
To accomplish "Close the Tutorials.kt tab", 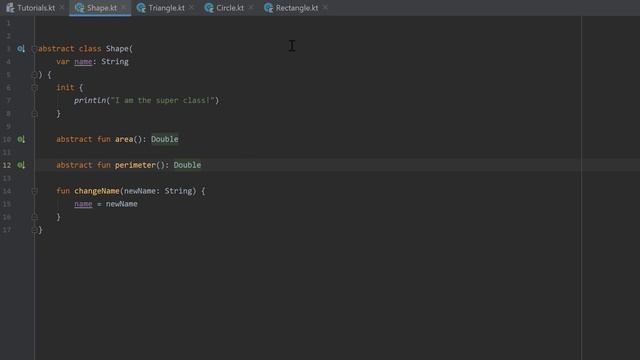I will click(62, 8).
